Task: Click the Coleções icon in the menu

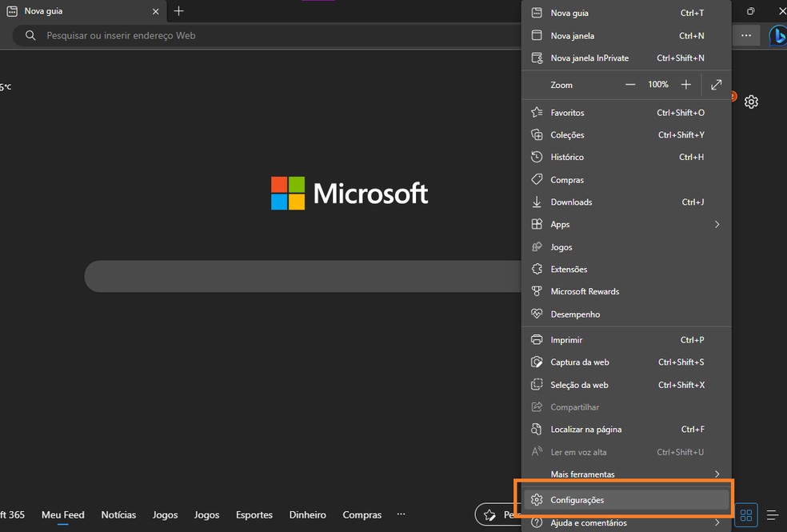Action: (537, 135)
